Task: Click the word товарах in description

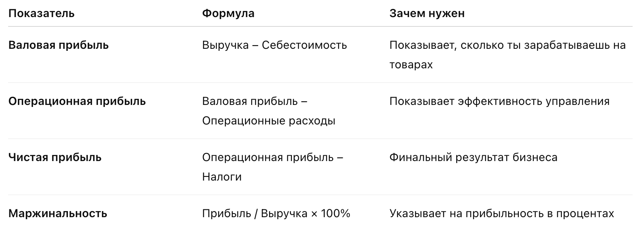Action: coord(411,65)
